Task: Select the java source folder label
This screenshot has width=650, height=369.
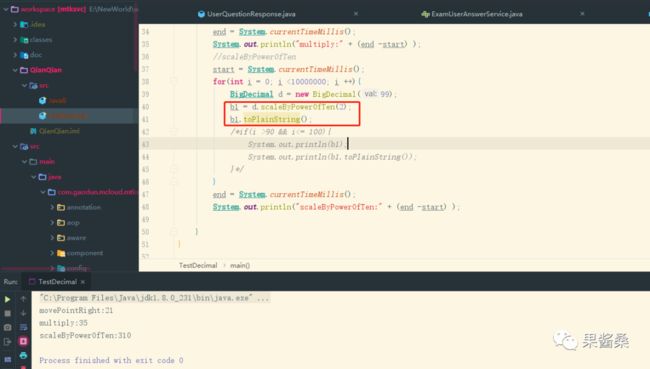Action: click(55, 177)
